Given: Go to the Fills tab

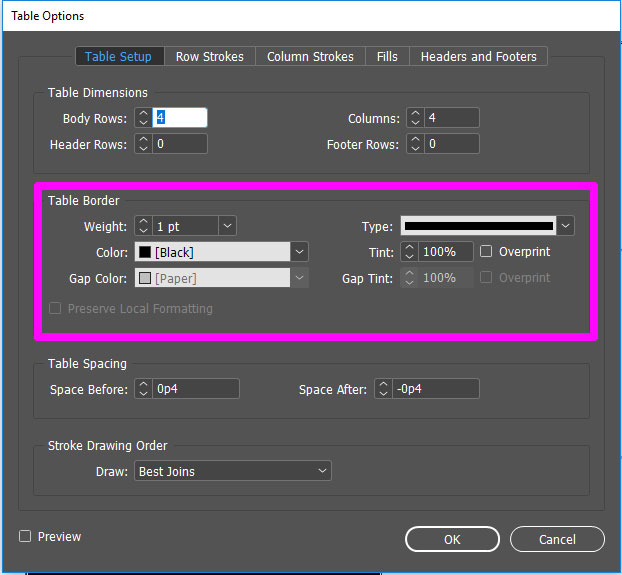Looking at the screenshot, I should [387, 57].
